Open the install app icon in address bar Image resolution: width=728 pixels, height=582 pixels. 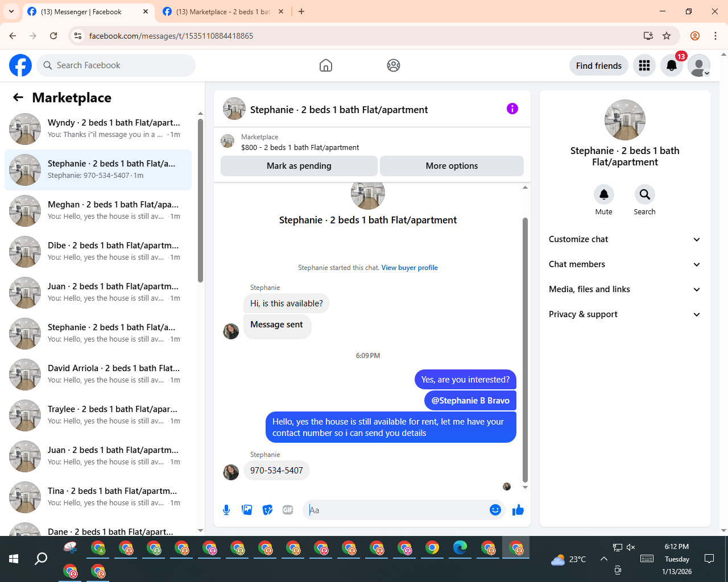648,36
